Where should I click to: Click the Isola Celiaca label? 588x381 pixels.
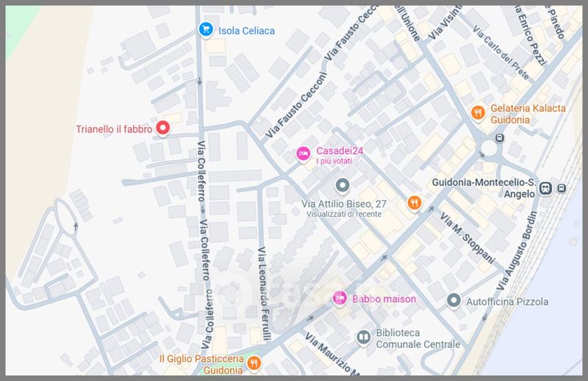point(246,31)
